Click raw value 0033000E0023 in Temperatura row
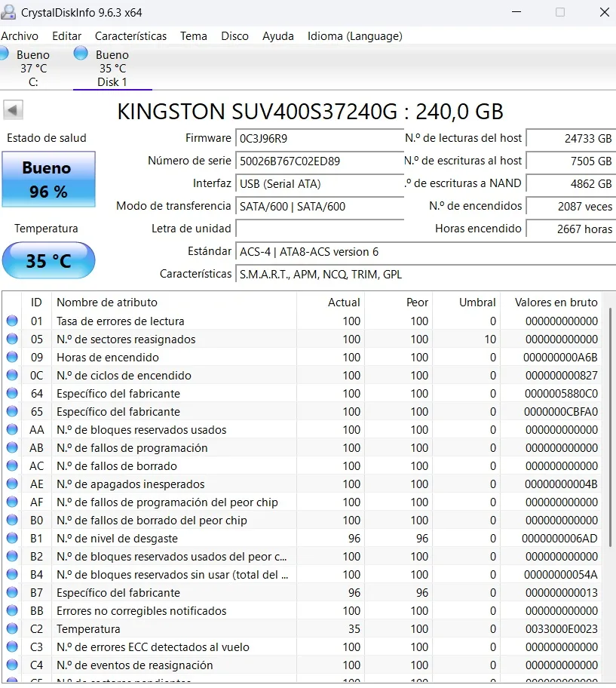616x688 pixels. [x=561, y=628]
